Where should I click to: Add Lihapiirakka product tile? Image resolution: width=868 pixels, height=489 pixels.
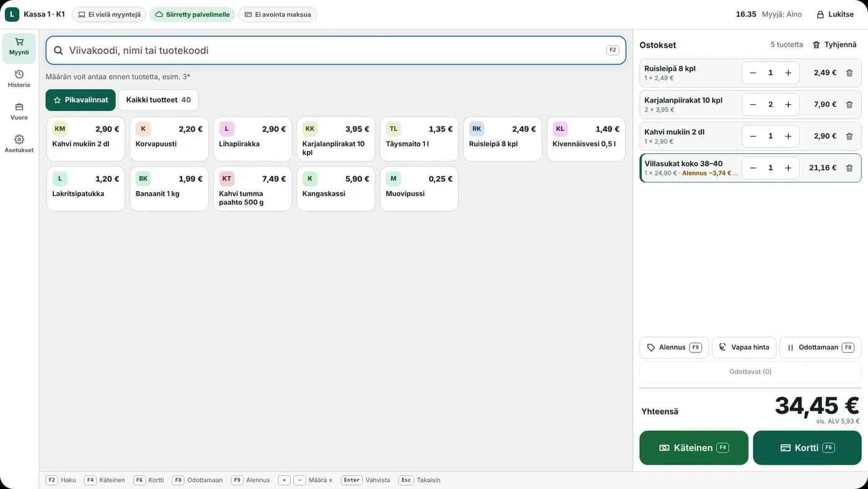click(x=252, y=139)
